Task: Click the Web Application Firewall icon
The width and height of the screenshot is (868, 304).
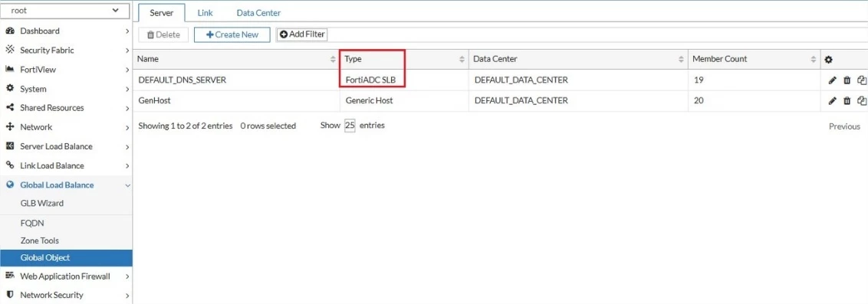Action: 9,276
